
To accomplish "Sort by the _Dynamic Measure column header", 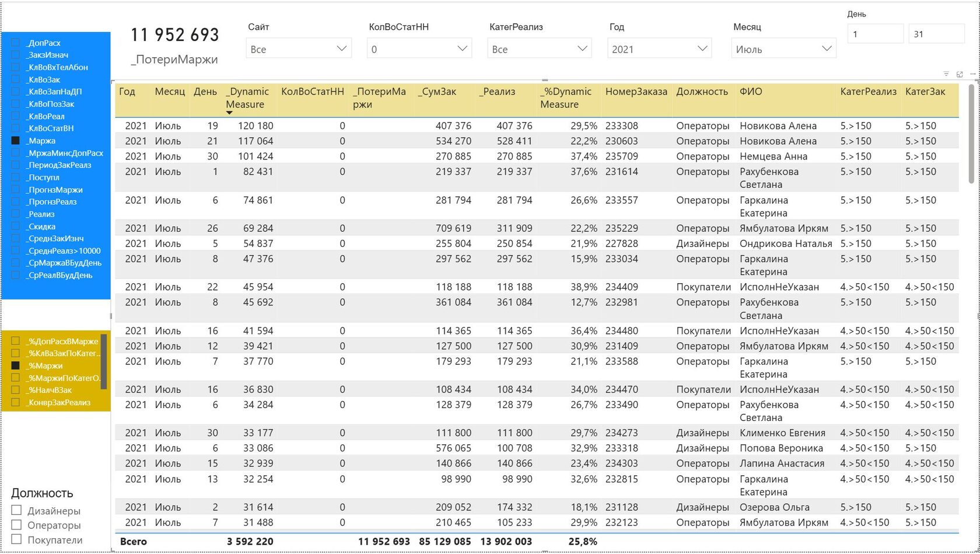I will pos(247,98).
